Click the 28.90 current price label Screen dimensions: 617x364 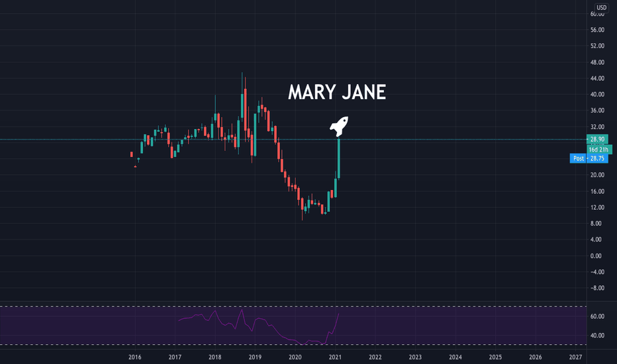click(597, 139)
